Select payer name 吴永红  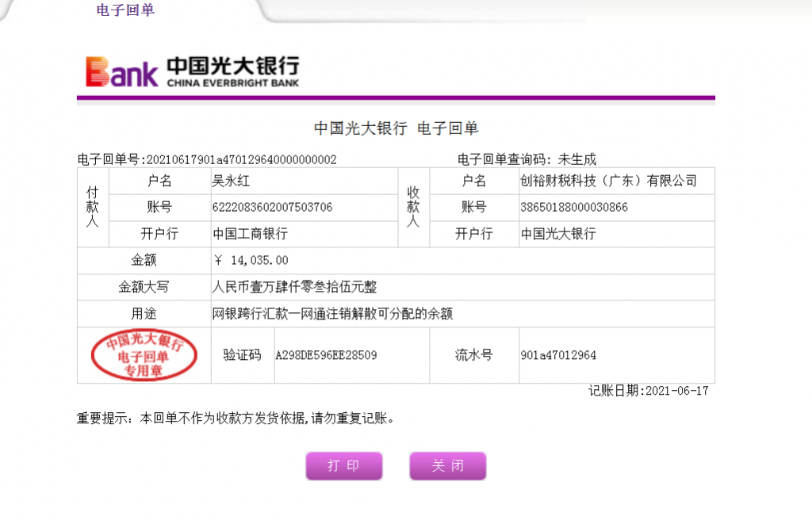pyautogui.click(x=231, y=181)
